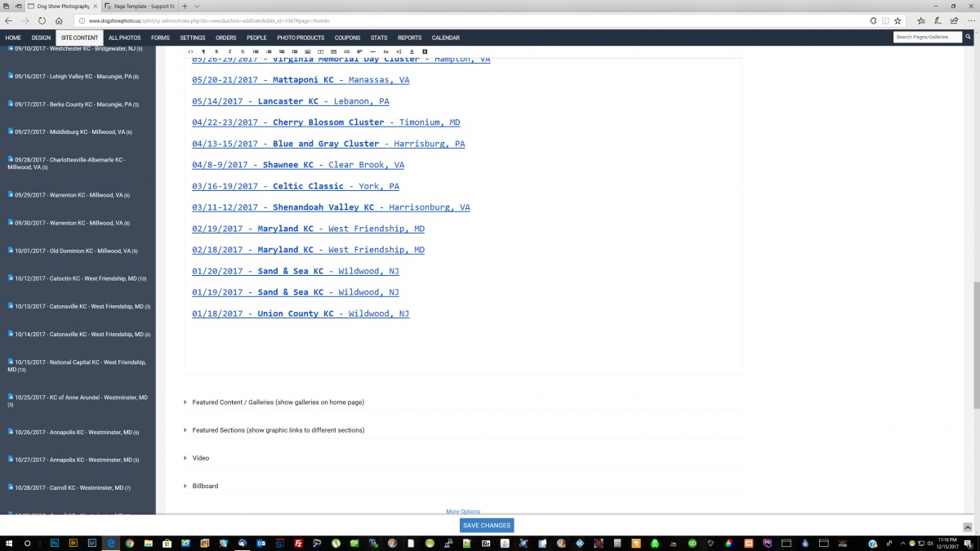Select 10/15/2017 National Capital KC gallery
Viewport: 980px width, 551px height.
tap(78, 366)
